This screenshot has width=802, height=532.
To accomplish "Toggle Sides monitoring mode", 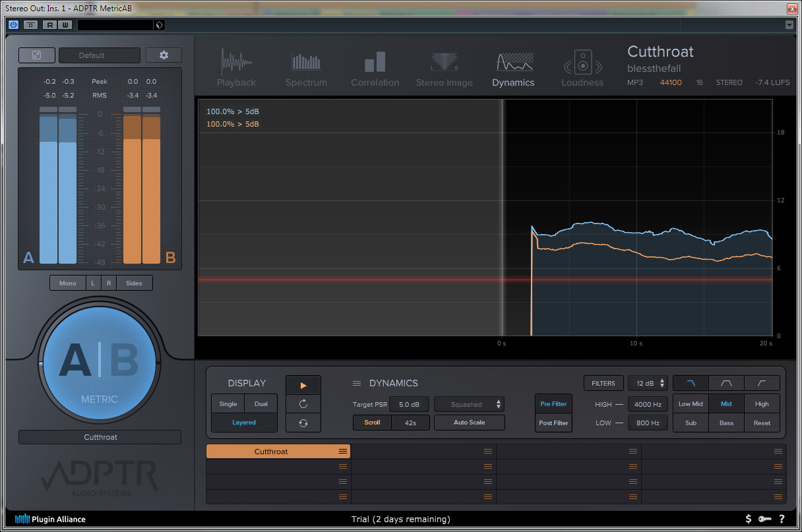I will tap(134, 283).
